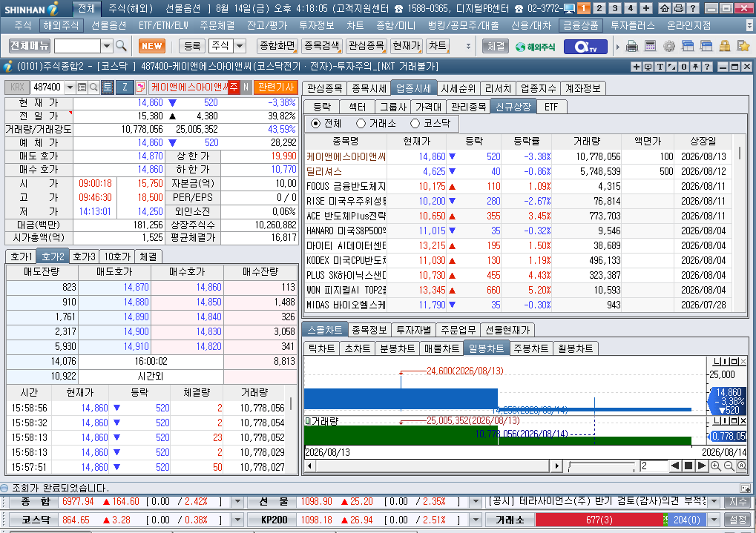The image size is (756, 533).
Task: Switch to the 분봉차트 tab
Action: point(397,348)
